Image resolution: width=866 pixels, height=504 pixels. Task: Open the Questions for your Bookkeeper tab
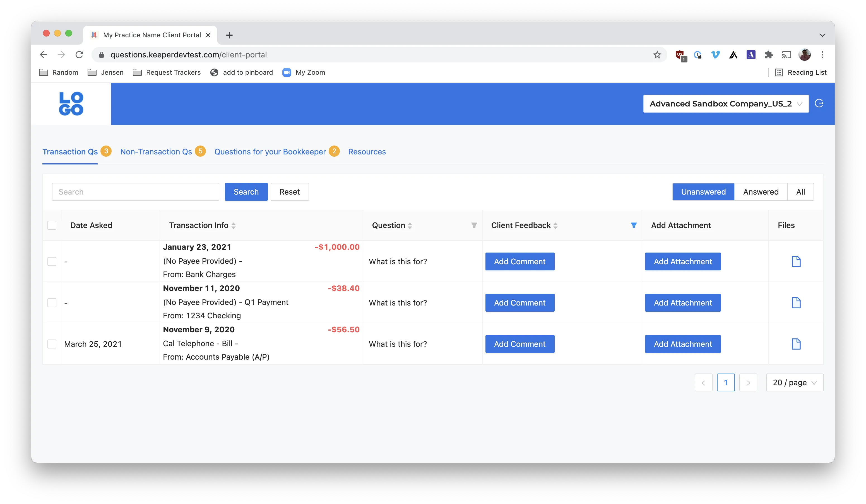click(270, 152)
